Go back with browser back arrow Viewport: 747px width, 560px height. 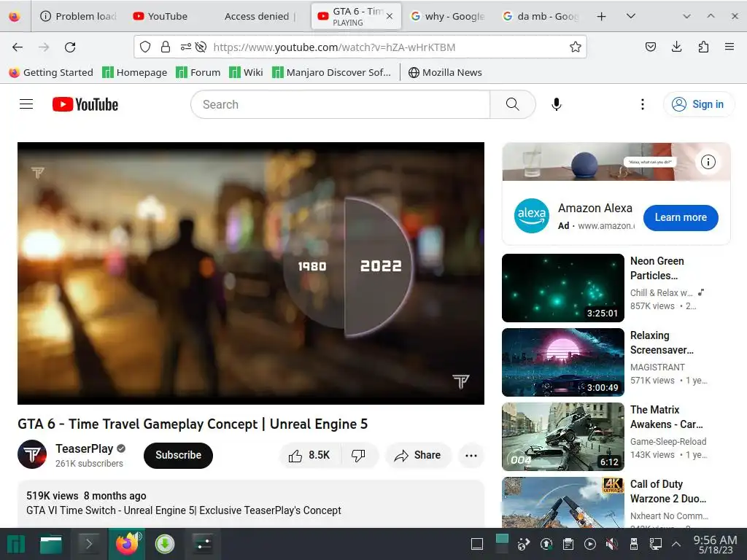18,47
